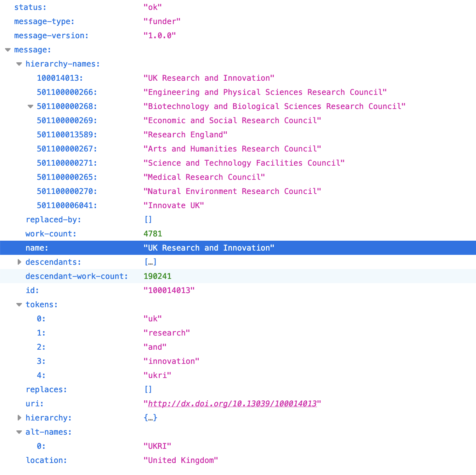This screenshot has width=476, height=475.
Task: Expand the descendants array
Action: (x=19, y=262)
